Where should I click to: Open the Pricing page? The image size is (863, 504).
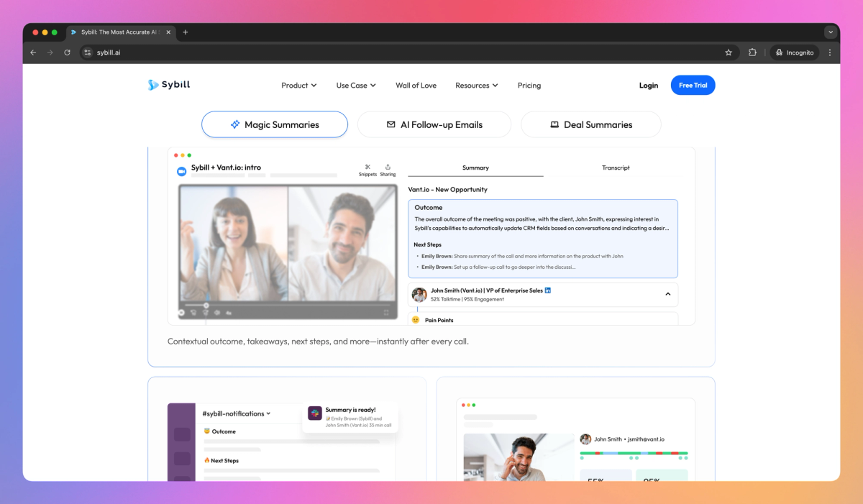[529, 86]
